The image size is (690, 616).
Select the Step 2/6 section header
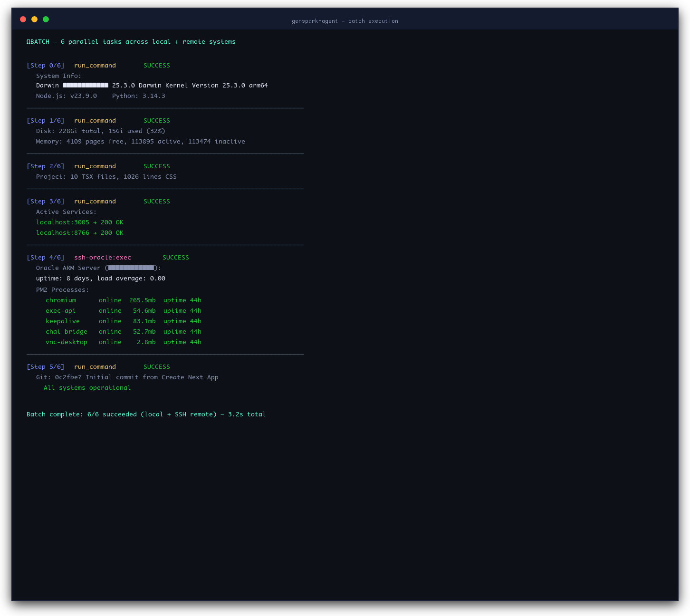(x=46, y=166)
